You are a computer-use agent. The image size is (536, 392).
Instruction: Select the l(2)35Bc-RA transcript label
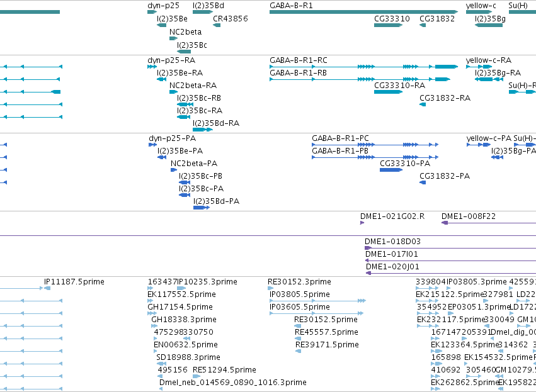click(200, 111)
